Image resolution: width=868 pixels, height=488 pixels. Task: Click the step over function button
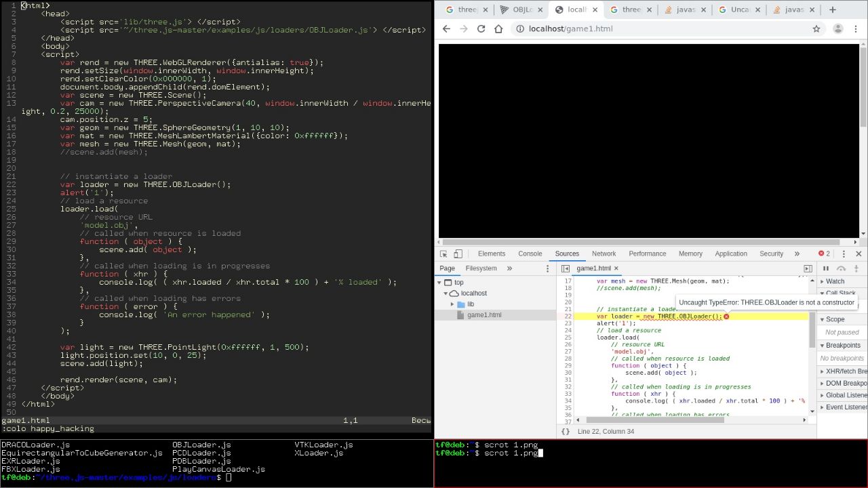tap(841, 268)
